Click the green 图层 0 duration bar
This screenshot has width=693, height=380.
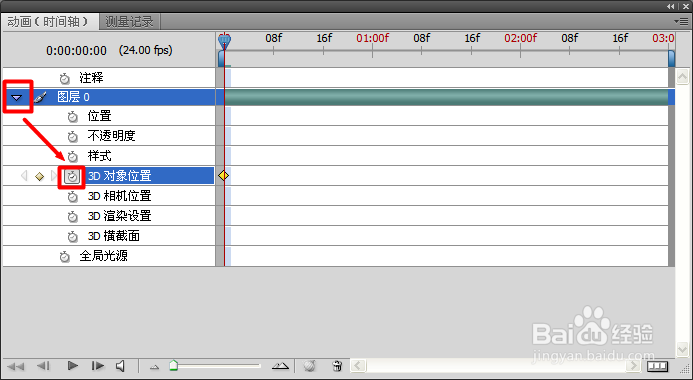point(446,97)
